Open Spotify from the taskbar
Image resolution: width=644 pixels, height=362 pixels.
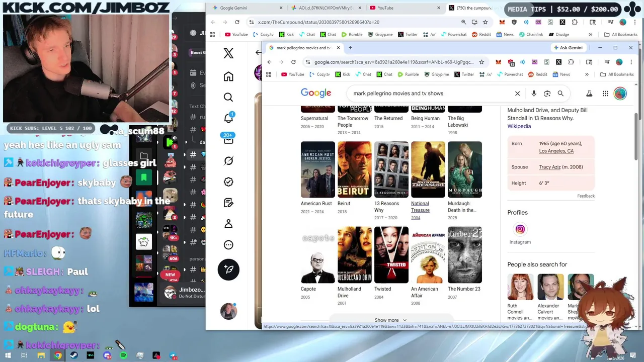coord(123,355)
